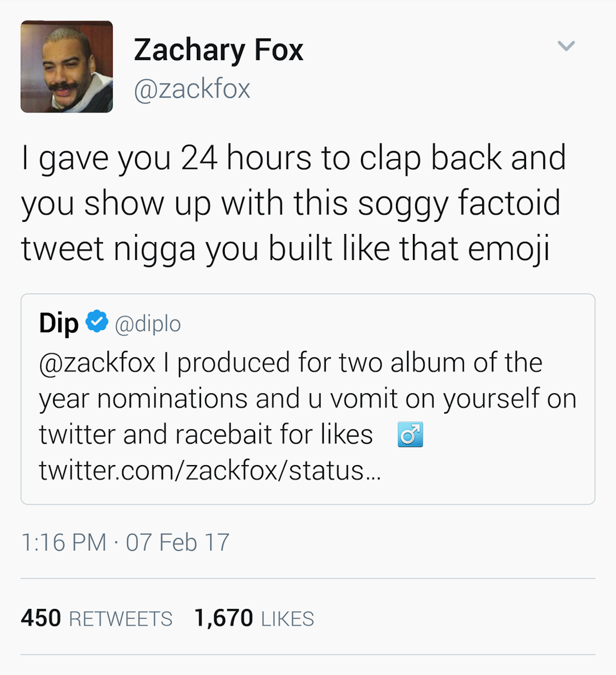This screenshot has height=675, width=616.
Task: Click the phrase "soggy factoid" in tweet
Action: [460, 203]
